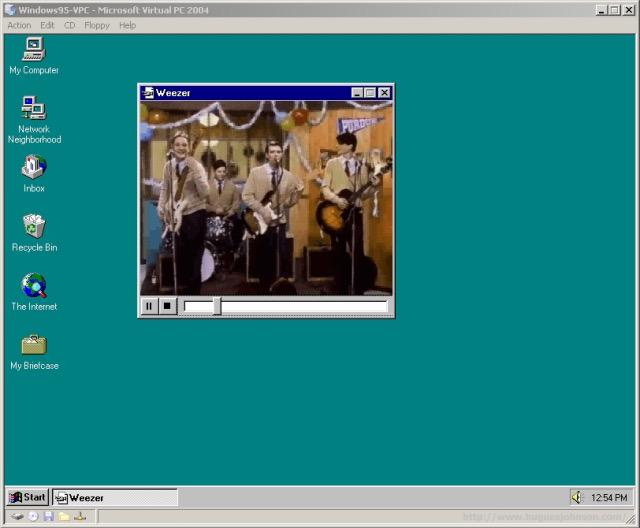Click the video seek slider thumb
This screenshot has width=640, height=528.
217,306
